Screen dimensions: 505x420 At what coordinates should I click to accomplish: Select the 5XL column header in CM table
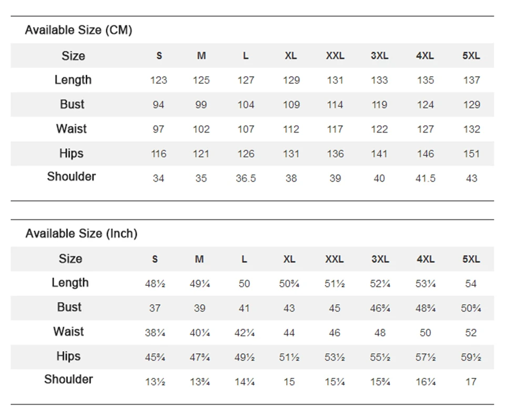[x=471, y=55]
